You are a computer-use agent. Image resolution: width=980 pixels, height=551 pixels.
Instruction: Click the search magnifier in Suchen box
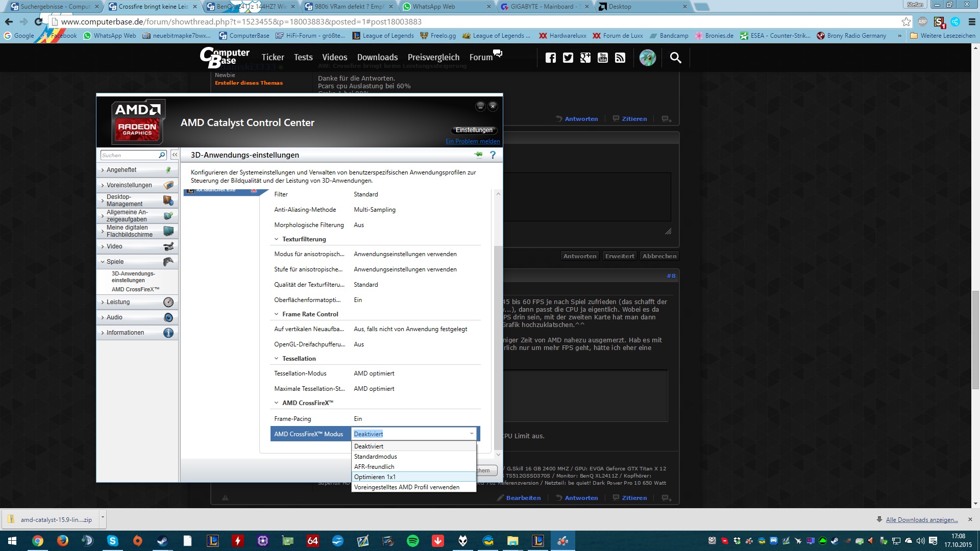click(x=162, y=155)
